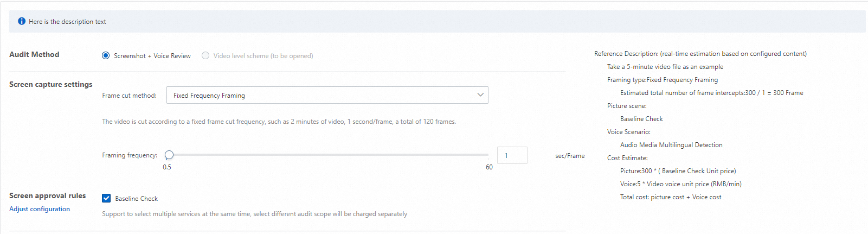Select the Screenshot + Voice Review radio button
868x234 pixels.
click(106, 55)
